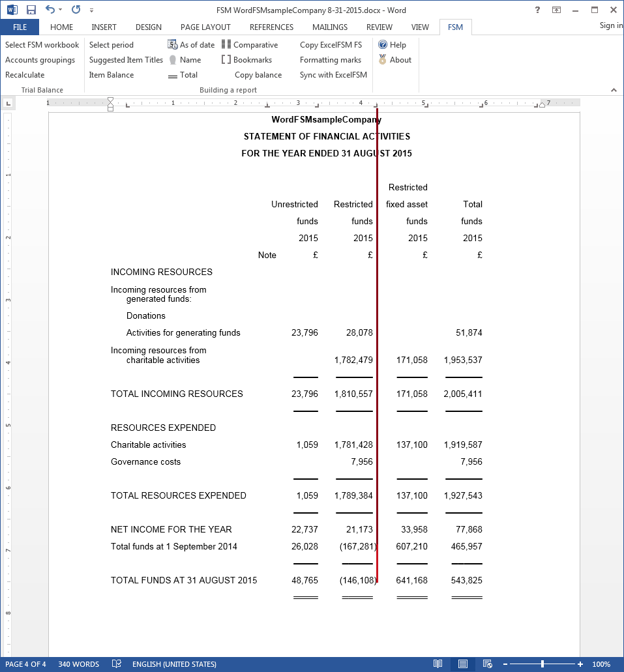Click the FSM Help icon
Image resolution: width=624 pixels, height=672 pixels.
point(383,44)
